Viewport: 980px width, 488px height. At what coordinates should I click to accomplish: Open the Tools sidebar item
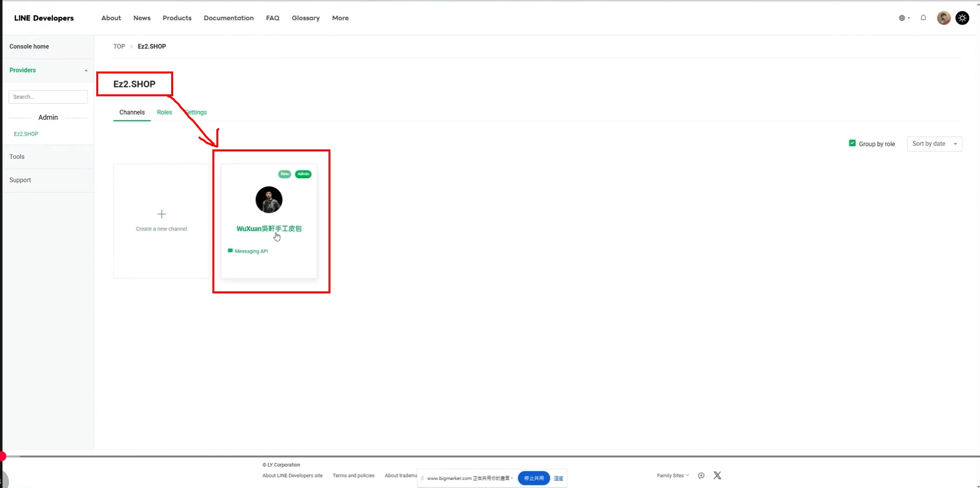click(17, 156)
